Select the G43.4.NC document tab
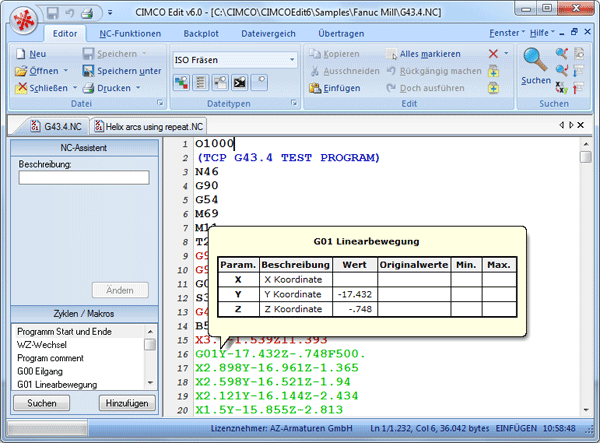 click(x=57, y=126)
